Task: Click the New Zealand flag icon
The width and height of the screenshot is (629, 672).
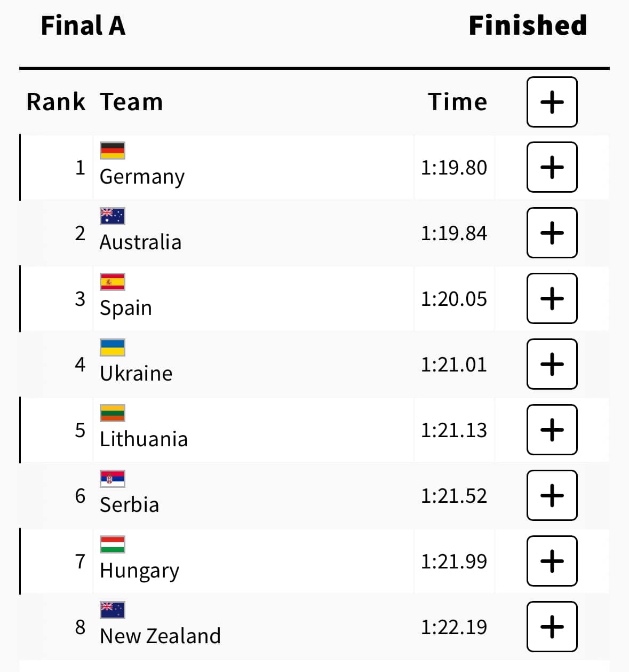Action: coord(113,610)
